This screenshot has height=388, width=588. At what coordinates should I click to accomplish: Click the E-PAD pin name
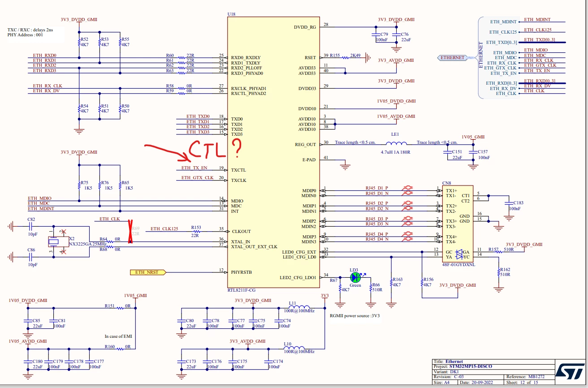click(x=309, y=160)
